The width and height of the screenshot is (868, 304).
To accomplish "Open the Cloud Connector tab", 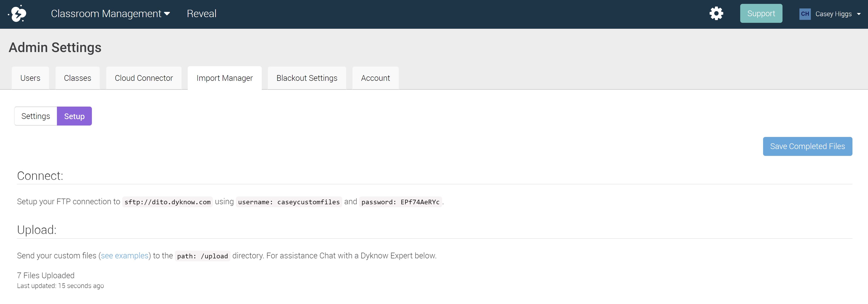I will tap(144, 78).
